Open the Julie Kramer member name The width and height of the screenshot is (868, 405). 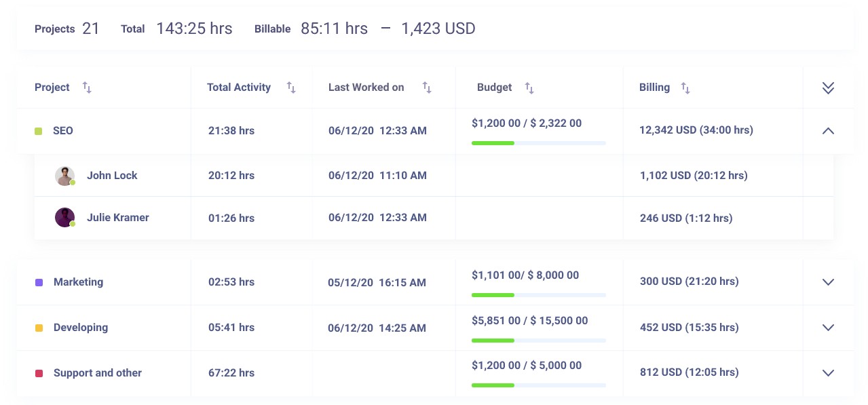point(117,218)
